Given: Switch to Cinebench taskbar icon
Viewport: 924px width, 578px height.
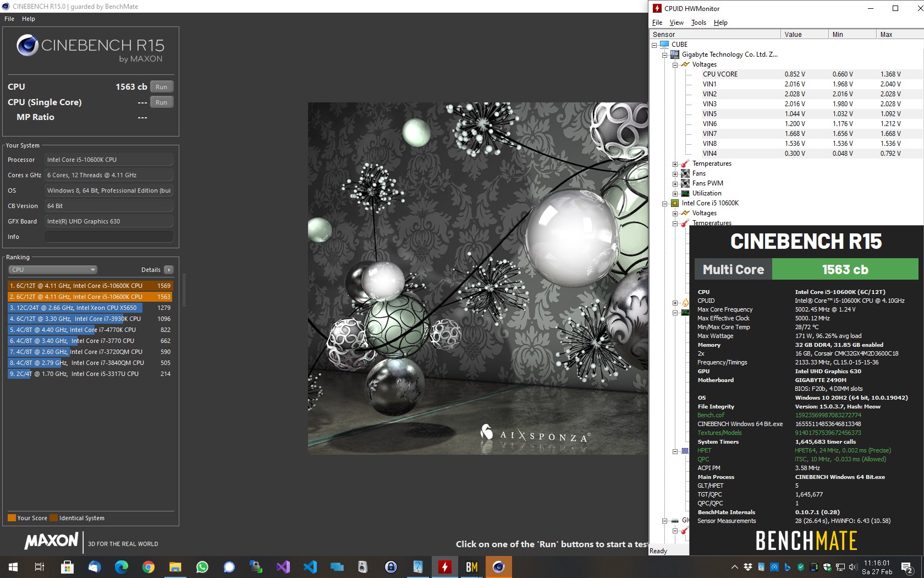Looking at the screenshot, I should [498, 567].
